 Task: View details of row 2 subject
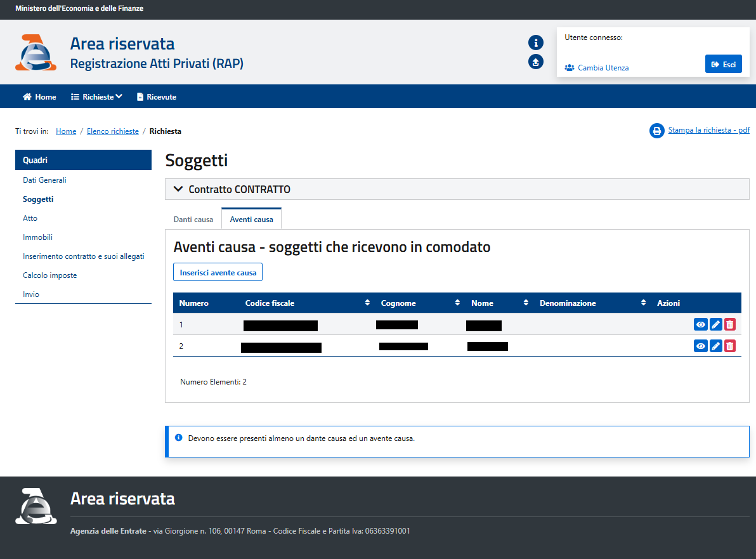[x=701, y=346]
